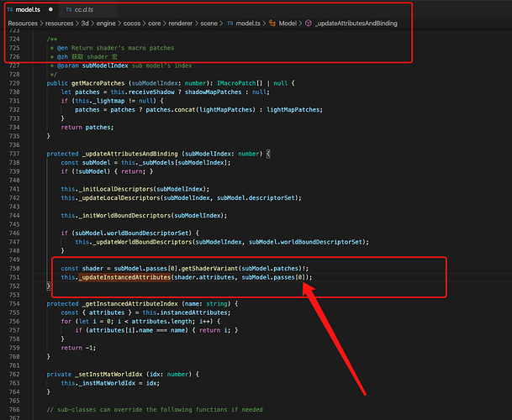Click the TS icon on model.ts tab
This screenshot has width=512, height=420.
click(x=10, y=9)
